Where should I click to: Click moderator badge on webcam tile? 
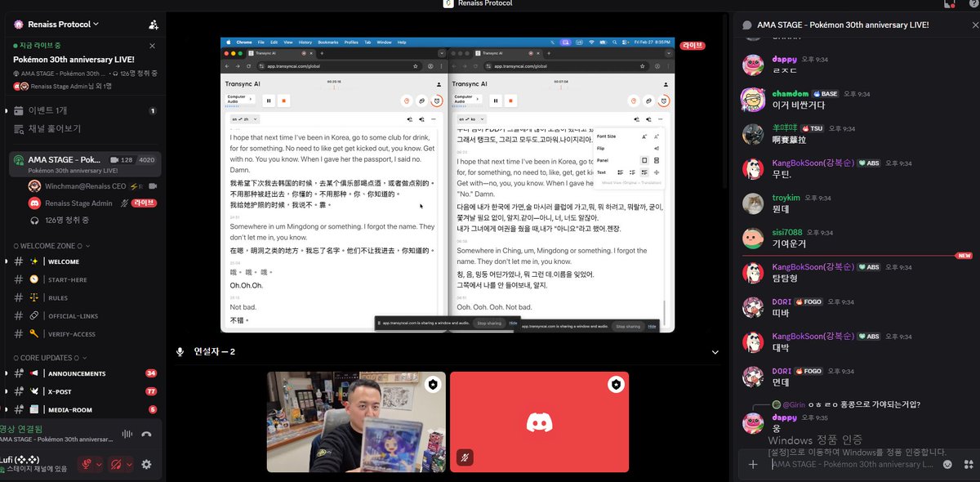pos(433,384)
